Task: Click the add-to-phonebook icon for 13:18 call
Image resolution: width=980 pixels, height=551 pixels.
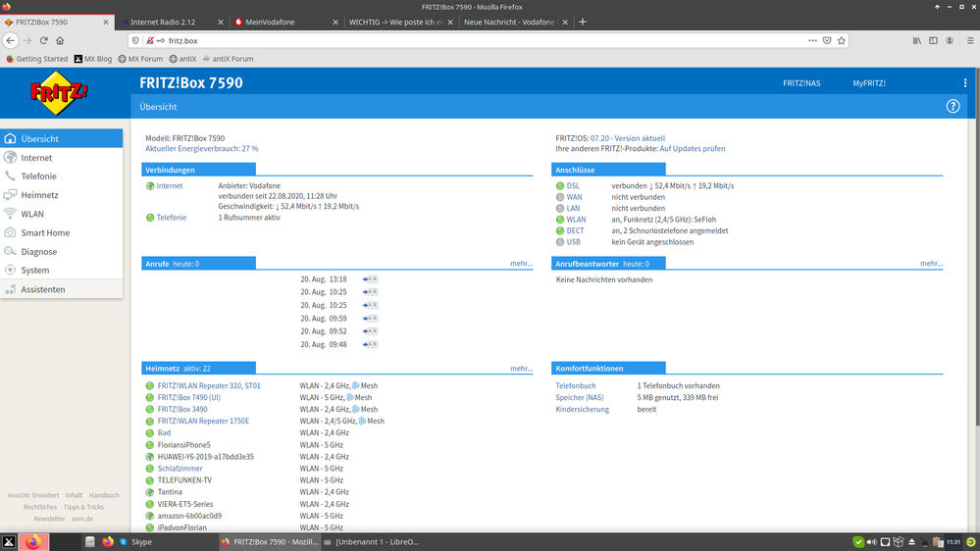Action: tap(370, 279)
